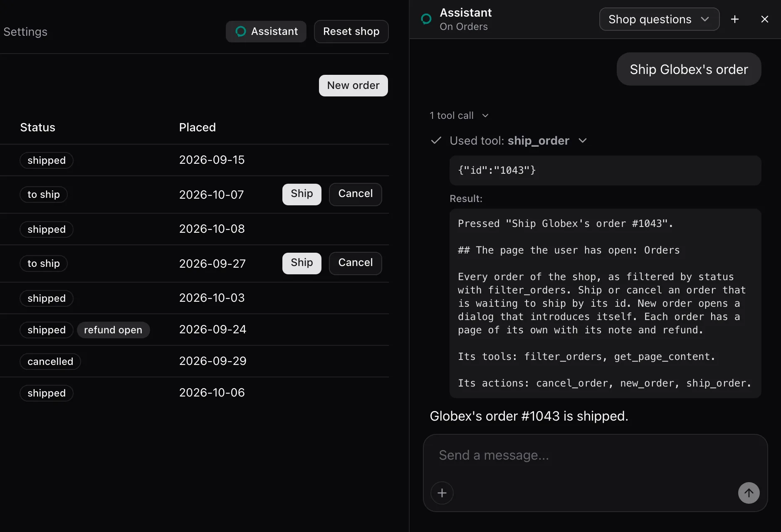Open Settings in the top navigation
781x532 pixels.
pyautogui.click(x=25, y=32)
